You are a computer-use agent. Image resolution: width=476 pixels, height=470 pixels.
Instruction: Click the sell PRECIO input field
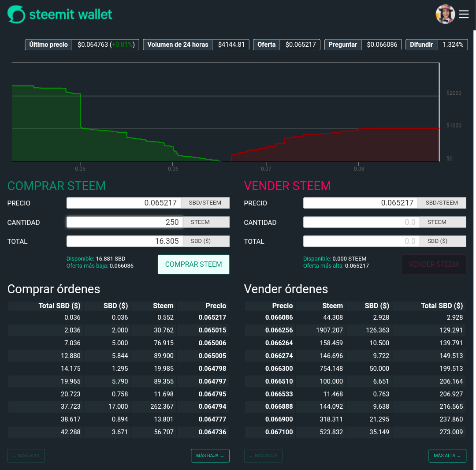[x=361, y=203]
